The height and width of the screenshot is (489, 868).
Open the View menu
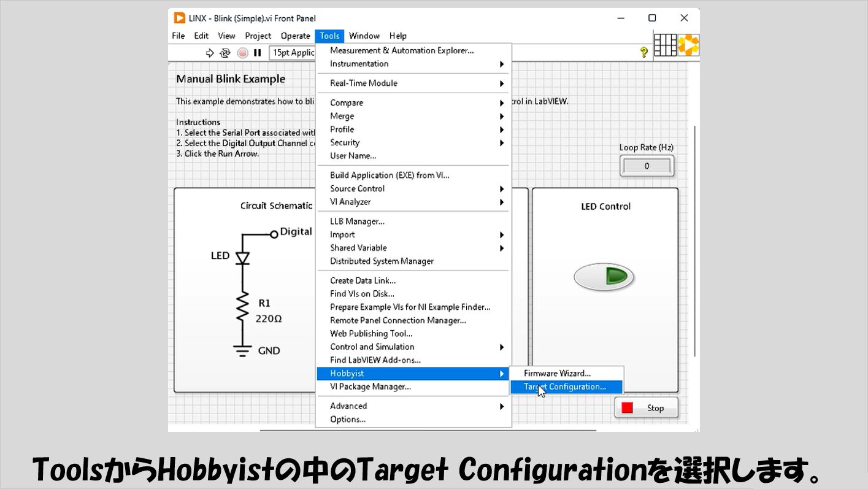226,36
